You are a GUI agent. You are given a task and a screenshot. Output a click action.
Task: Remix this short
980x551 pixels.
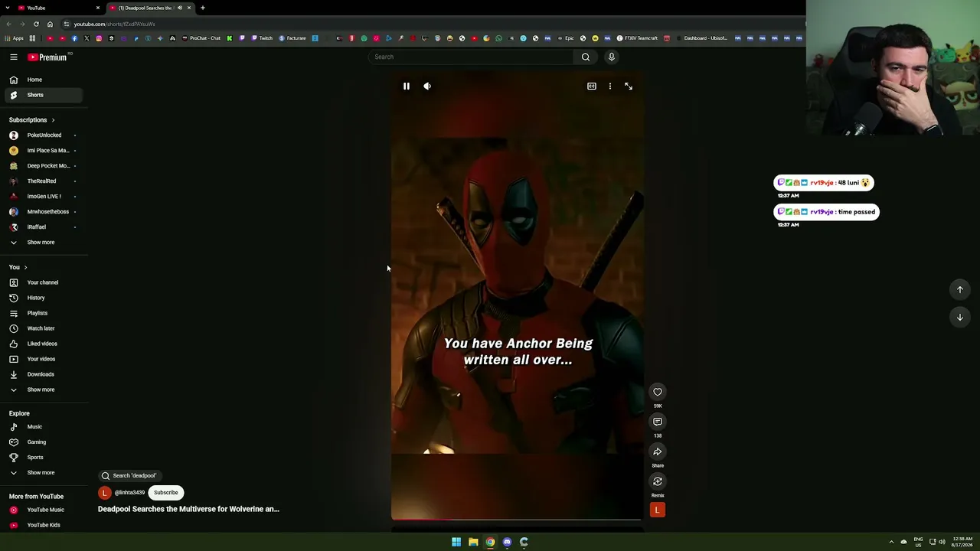pyautogui.click(x=658, y=481)
